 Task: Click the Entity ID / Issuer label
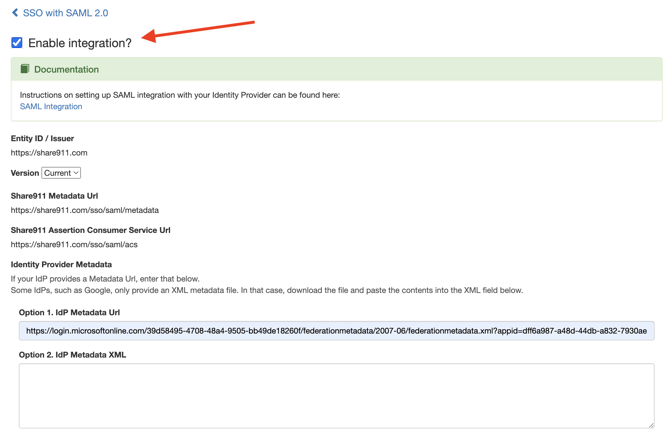point(42,138)
